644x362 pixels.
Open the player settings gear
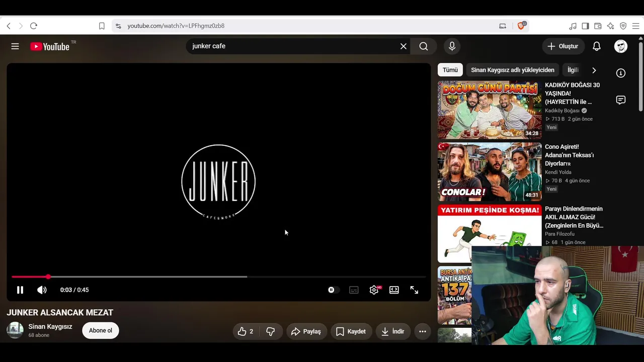(x=374, y=290)
